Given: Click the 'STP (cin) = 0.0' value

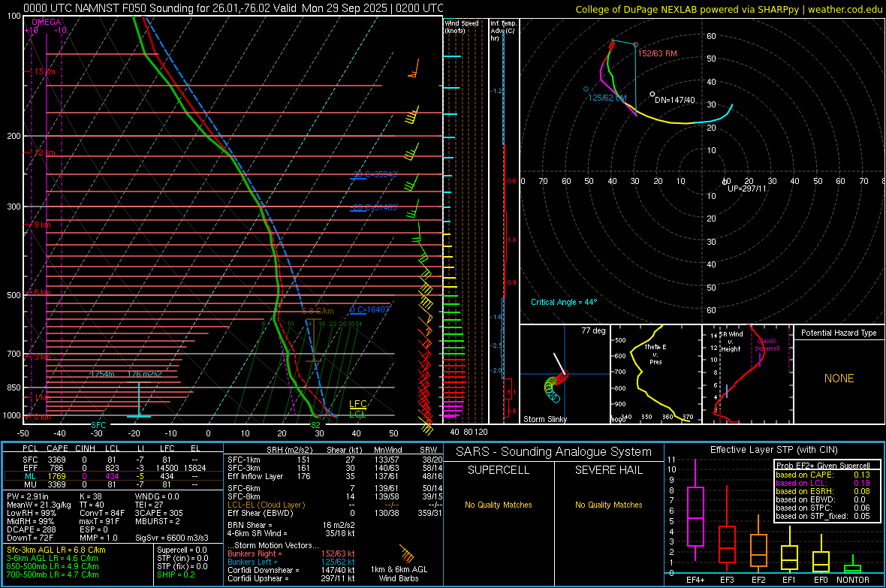Looking at the screenshot, I should [182, 558].
